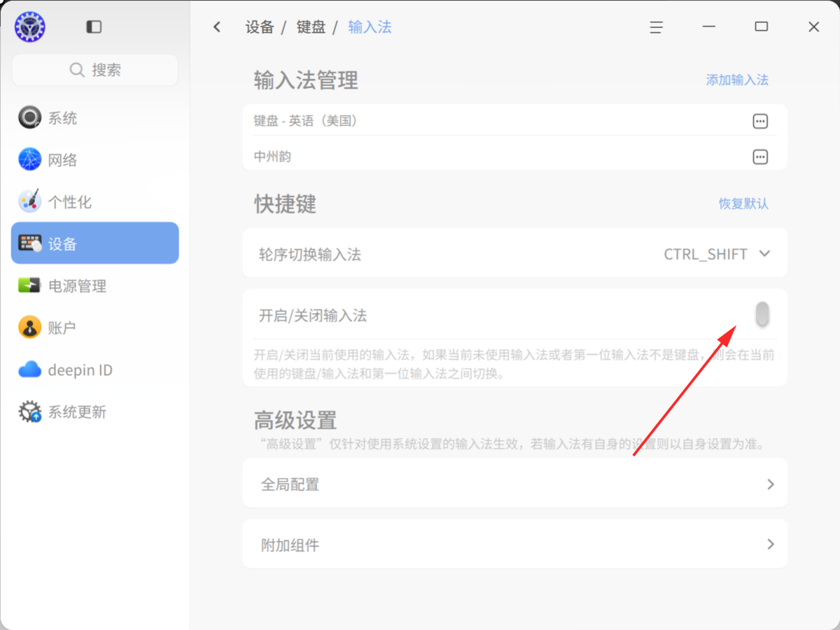Navigate to 设备 in the breadcrumb
The image size is (840, 630).
(260, 27)
